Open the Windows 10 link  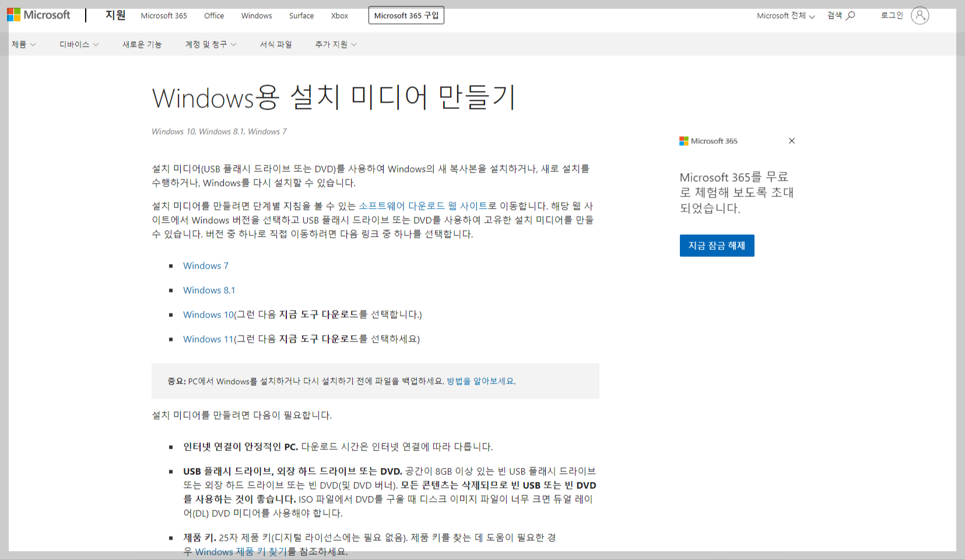208,315
